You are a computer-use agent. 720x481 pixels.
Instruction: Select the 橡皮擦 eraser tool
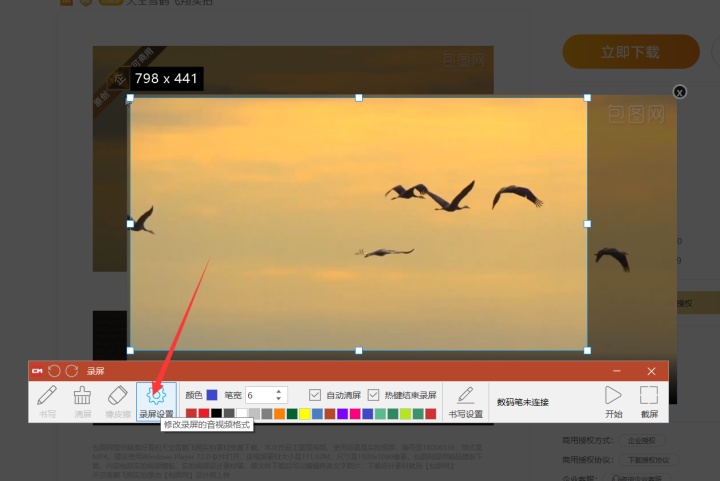(118, 402)
